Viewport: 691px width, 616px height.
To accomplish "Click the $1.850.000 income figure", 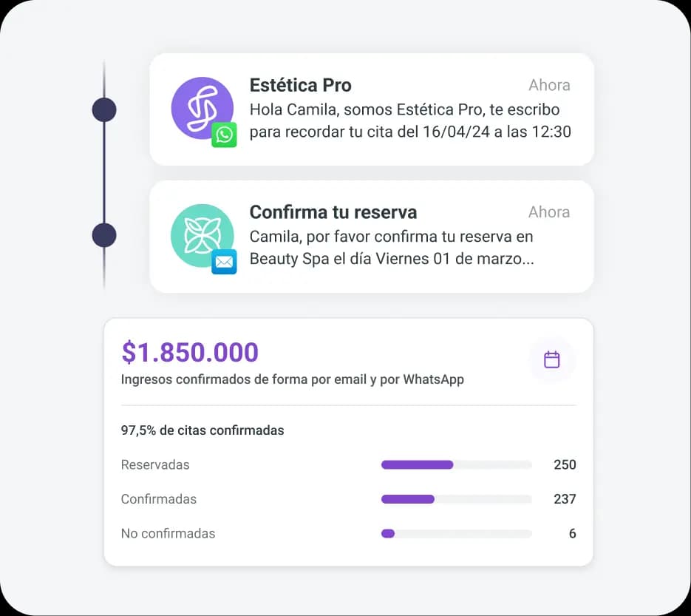I will coord(190,353).
